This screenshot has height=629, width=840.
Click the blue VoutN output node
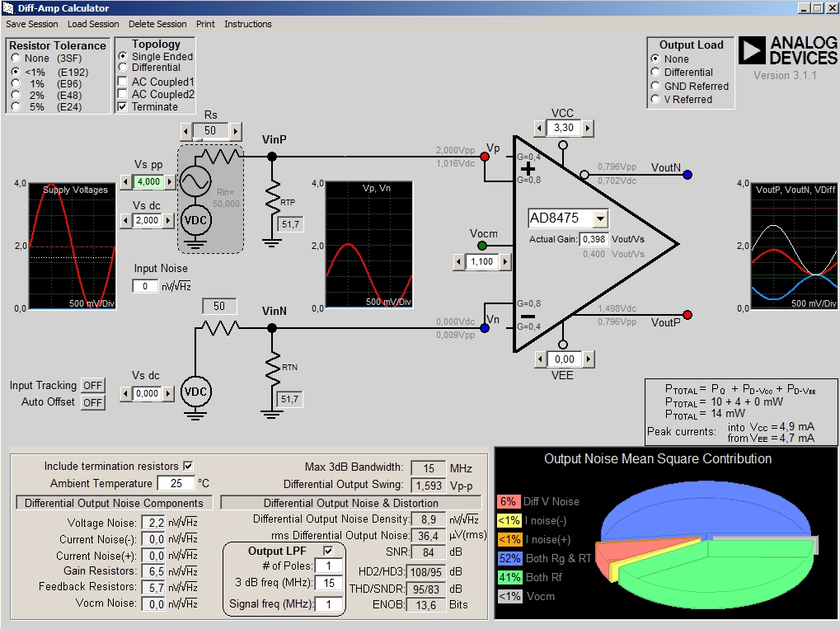[687, 174]
